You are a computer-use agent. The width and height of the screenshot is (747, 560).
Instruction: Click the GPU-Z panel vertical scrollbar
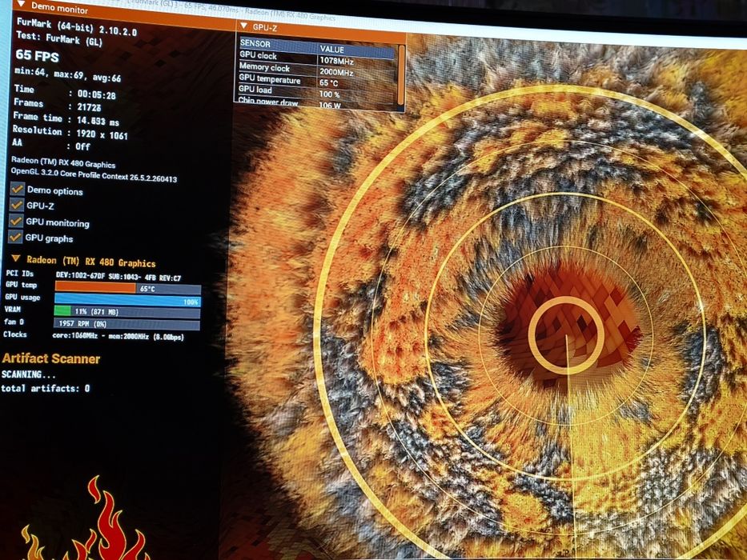tap(401, 74)
